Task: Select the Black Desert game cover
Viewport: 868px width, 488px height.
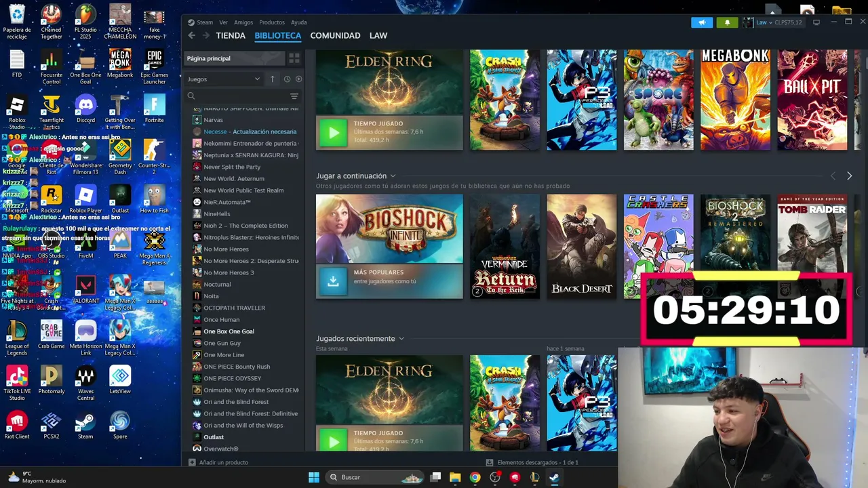Action: click(582, 247)
